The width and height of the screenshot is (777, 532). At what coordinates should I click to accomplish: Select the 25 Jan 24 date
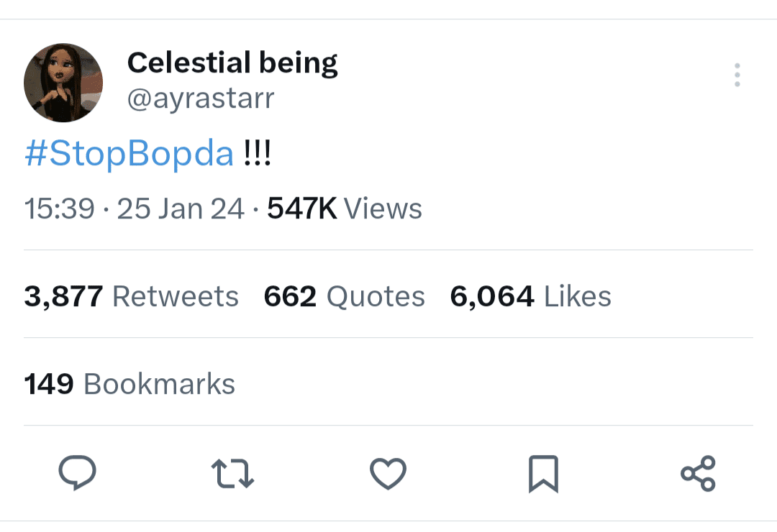point(181,208)
